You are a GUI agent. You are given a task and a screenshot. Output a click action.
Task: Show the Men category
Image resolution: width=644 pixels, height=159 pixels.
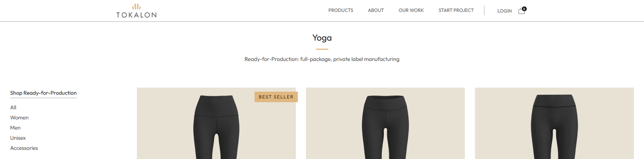pyautogui.click(x=15, y=128)
